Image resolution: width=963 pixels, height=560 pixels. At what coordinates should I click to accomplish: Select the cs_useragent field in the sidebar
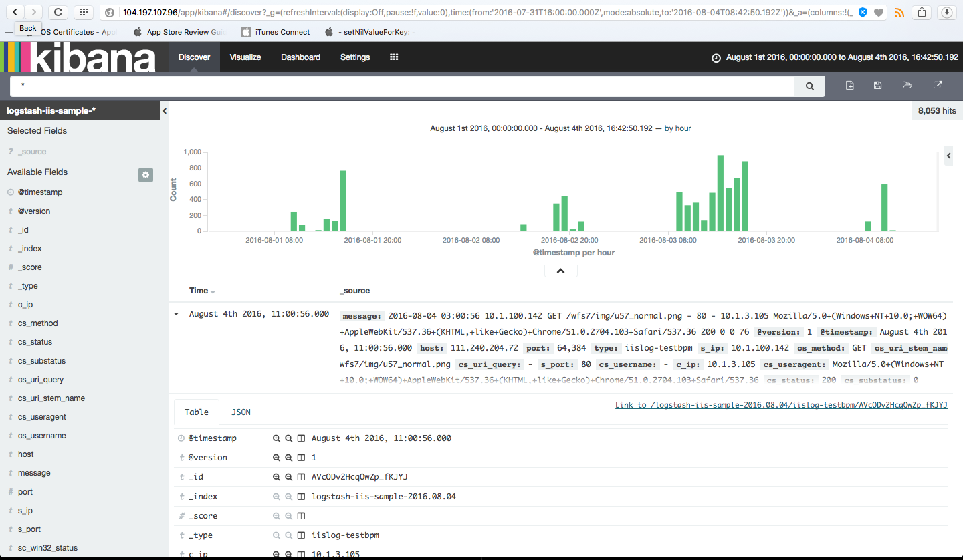pos(42,417)
